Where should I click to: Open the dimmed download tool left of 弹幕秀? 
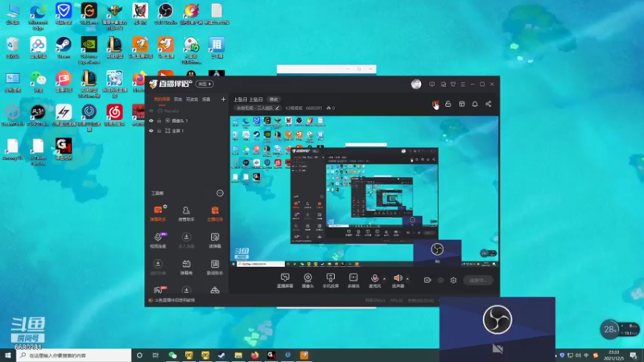(158, 267)
